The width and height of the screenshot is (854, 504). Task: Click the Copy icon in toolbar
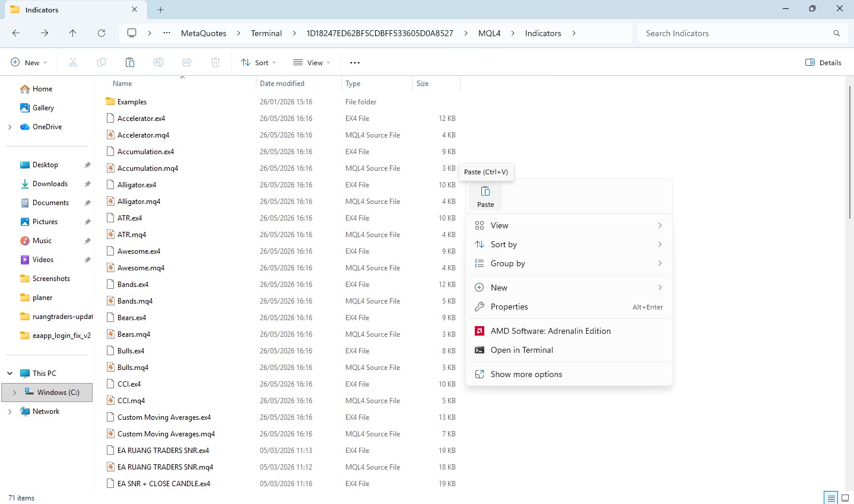pyautogui.click(x=101, y=62)
